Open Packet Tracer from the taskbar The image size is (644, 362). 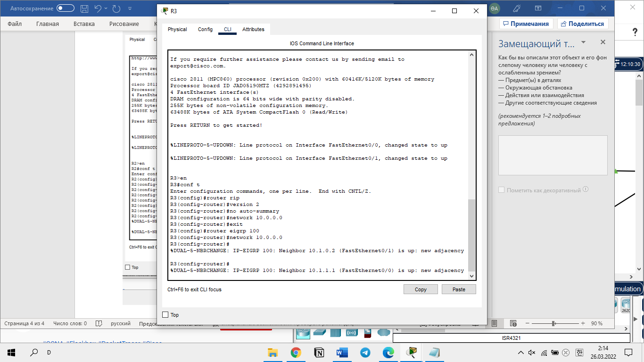(412, 352)
